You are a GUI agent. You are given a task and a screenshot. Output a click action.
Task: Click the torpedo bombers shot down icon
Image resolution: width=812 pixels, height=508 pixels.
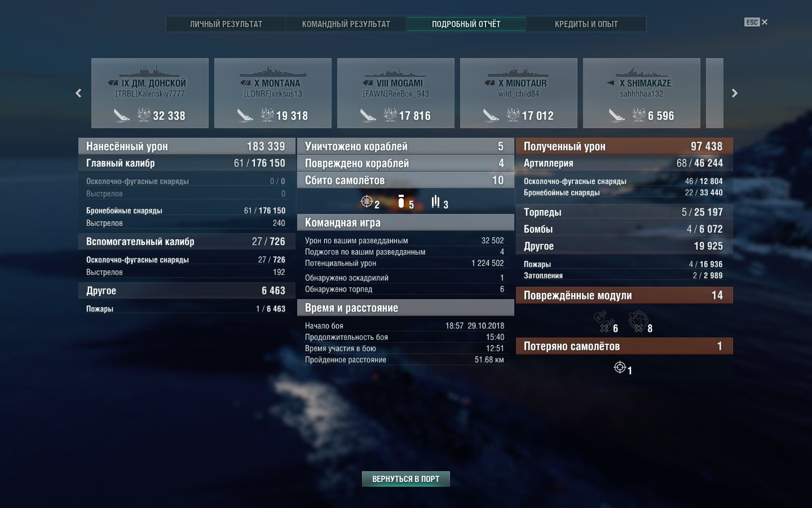click(x=435, y=202)
